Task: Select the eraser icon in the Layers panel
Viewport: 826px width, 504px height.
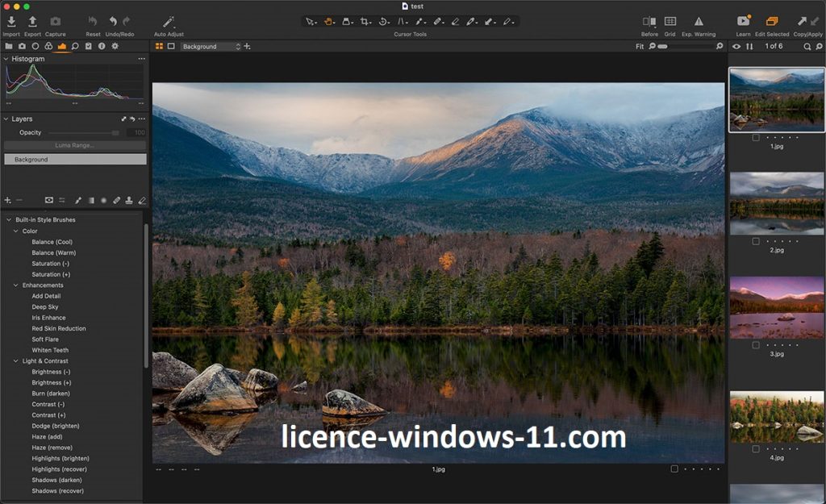Action: [142, 200]
